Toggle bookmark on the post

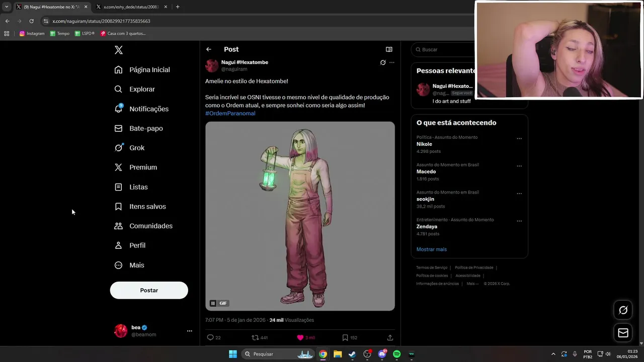point(345,337)
